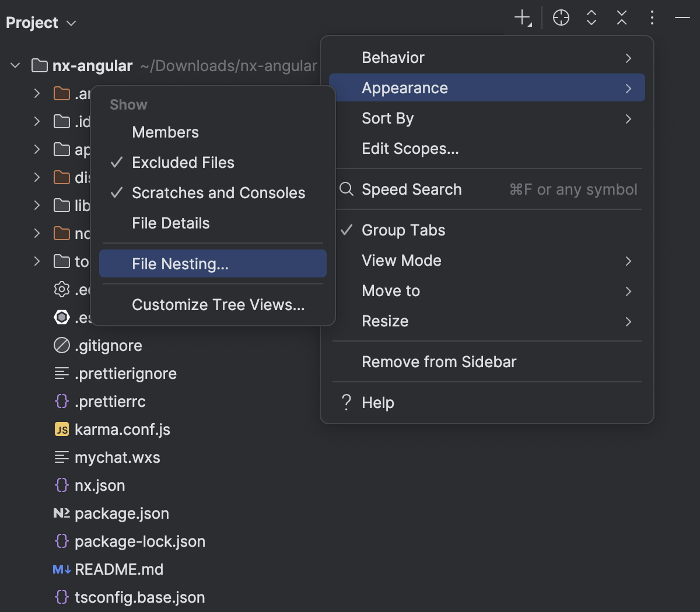Open Help from the menu

point(377,402)
